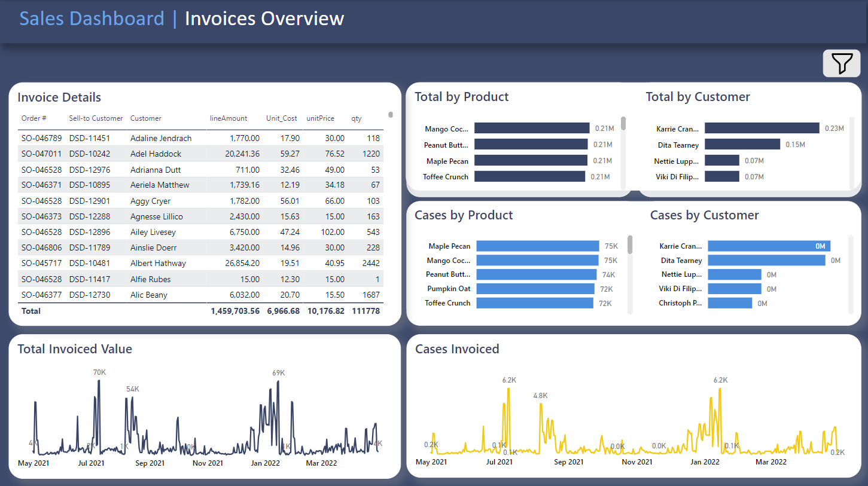
Task: Open the filter funnel icon button
Action: [x=842, y=63]
